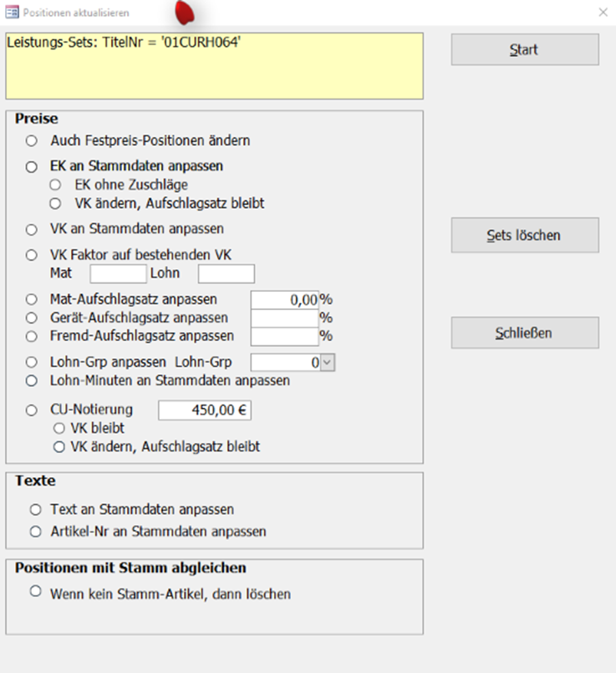Screen dimensions: 616x673
Task: Click the Fremd-Aufschlagsatz percentage field
Action: pos(284,336)
